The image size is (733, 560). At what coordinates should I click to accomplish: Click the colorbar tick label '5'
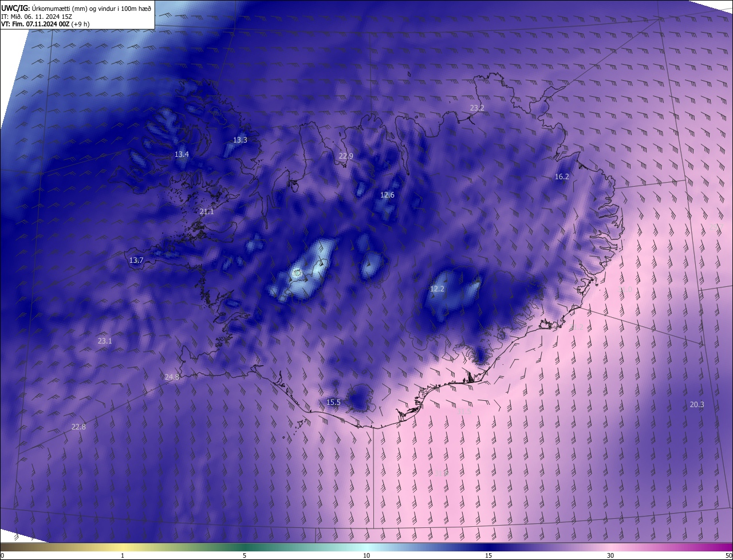point(245,555)
